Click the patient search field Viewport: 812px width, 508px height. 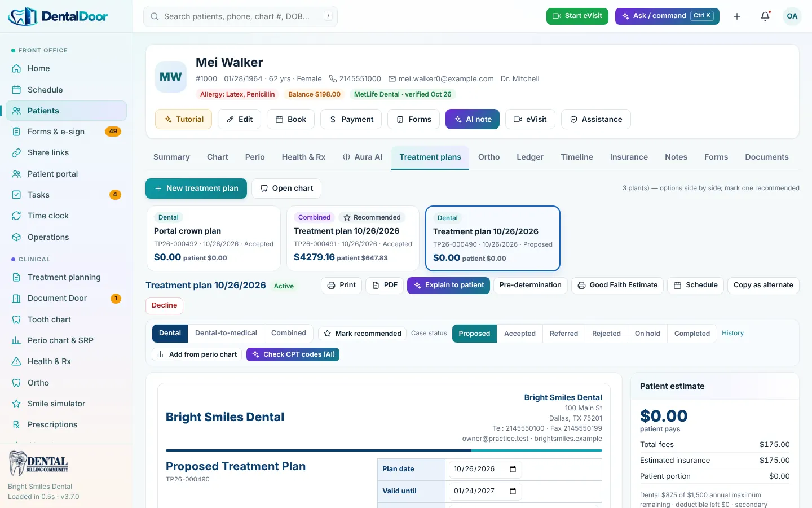240,16
